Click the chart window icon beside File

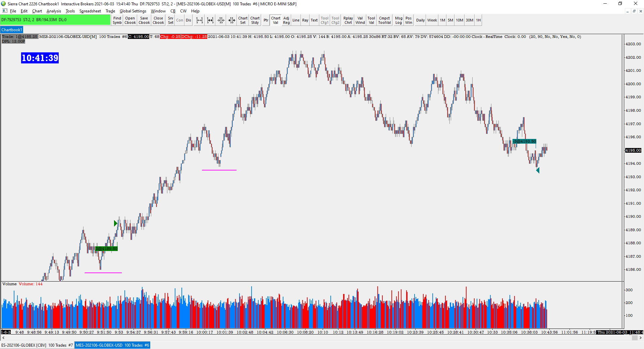point(5,11)
